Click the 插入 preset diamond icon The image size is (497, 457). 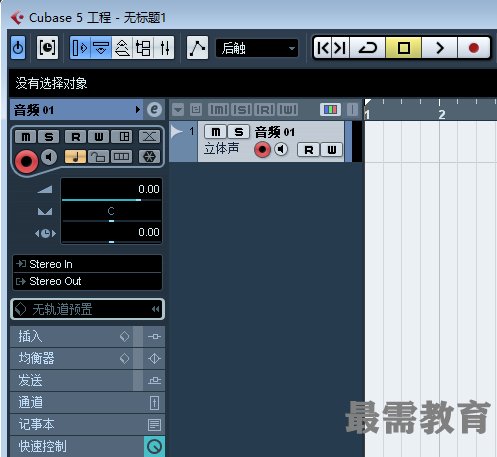click(x=124, y=336)
